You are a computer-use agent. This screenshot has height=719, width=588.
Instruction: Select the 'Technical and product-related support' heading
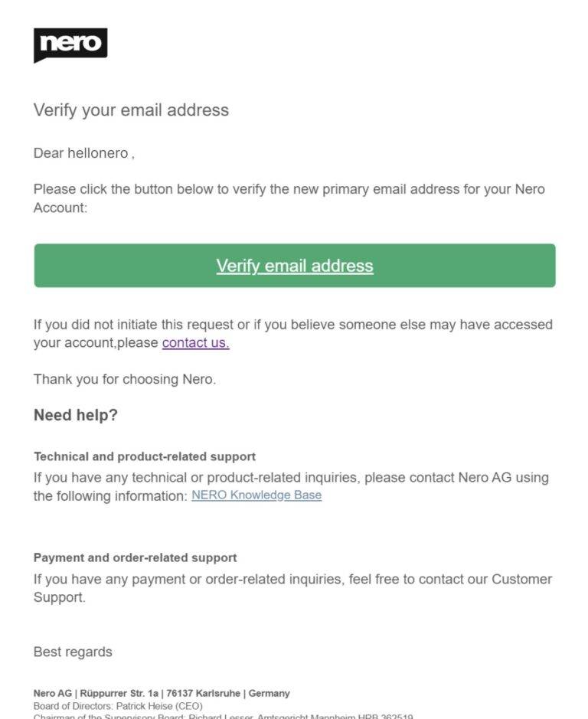(145, 456)
